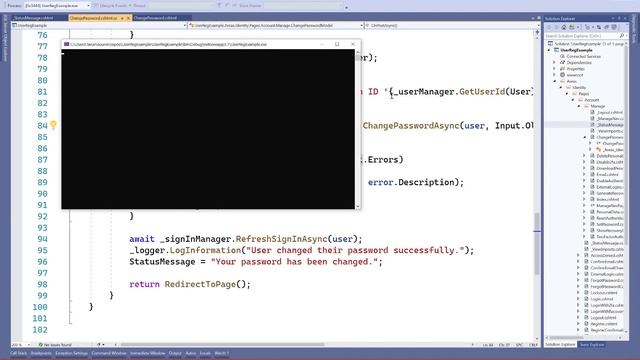Expand the wwwroot node

pyautogui.click(x=554, y=75)
